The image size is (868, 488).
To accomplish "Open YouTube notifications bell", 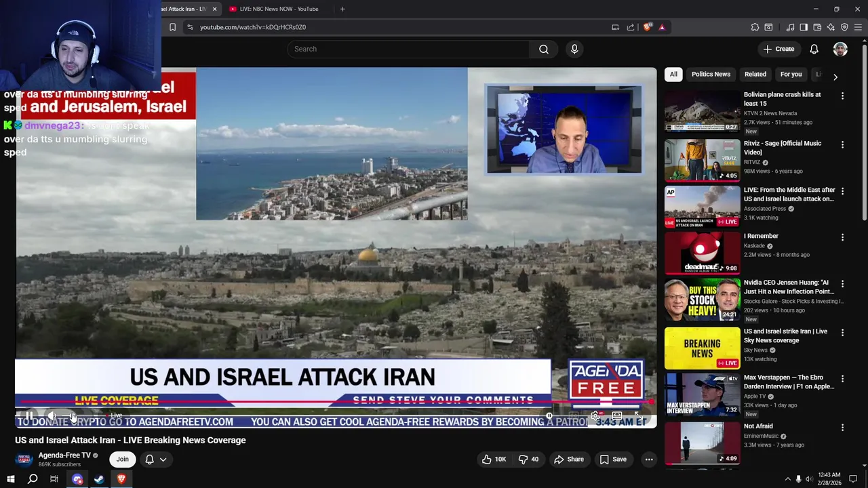I will pyautogui.click(x=814, y=49).
